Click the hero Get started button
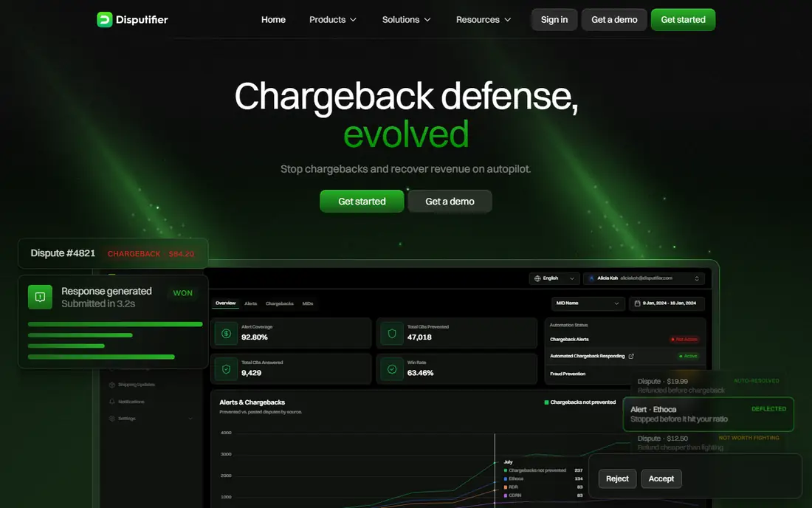 point(362,202)
